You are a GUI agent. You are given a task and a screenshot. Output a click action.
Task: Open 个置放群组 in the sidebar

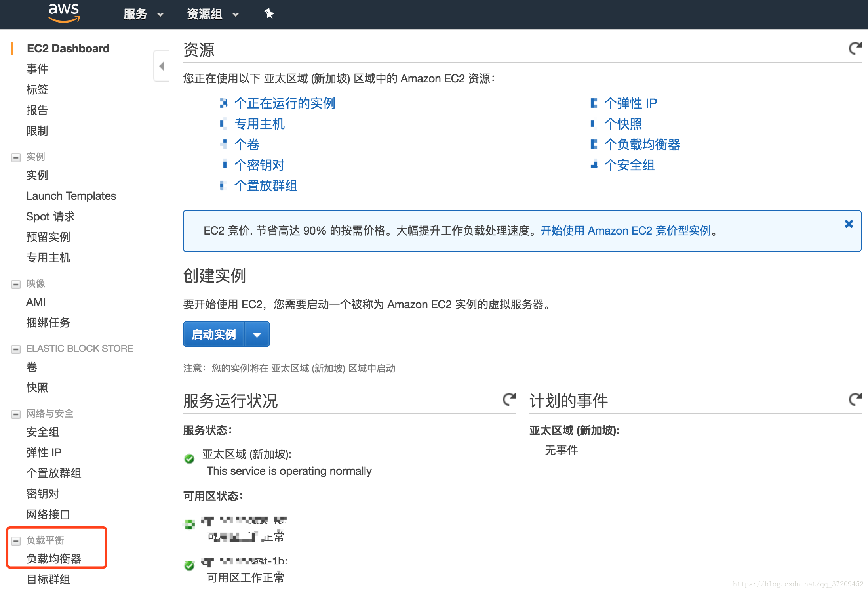(x=54, y=473)
